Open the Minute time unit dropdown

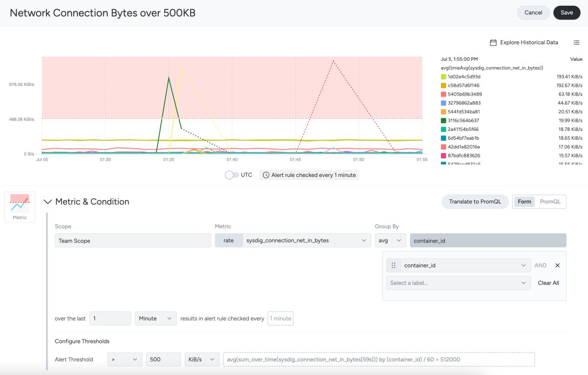pos(156,318)
